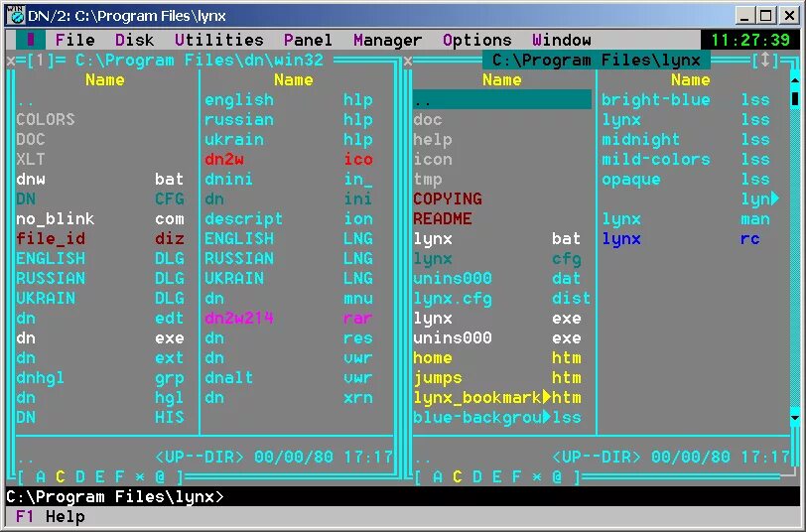The width and height of the screenshot is (806, 532).
Task: Switch right panel to drive E
Action: (496, 476)
